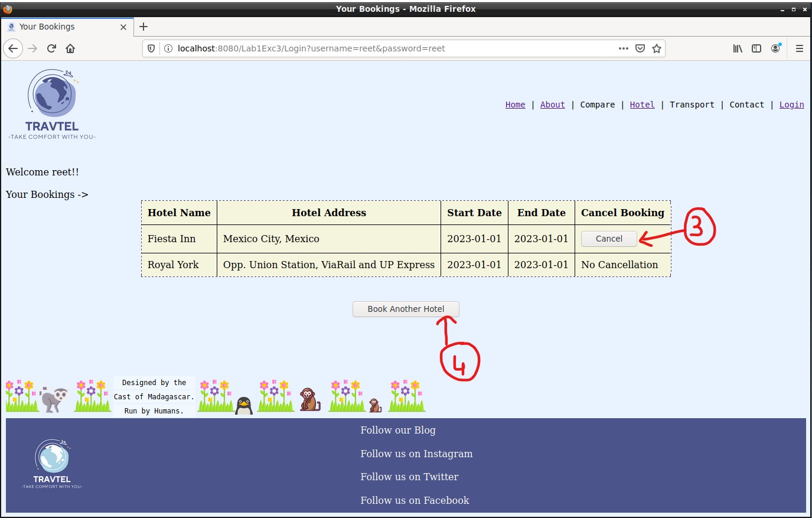Click the penguin image in the banner
Screen dimensions: 812x518
coord(244,405)
